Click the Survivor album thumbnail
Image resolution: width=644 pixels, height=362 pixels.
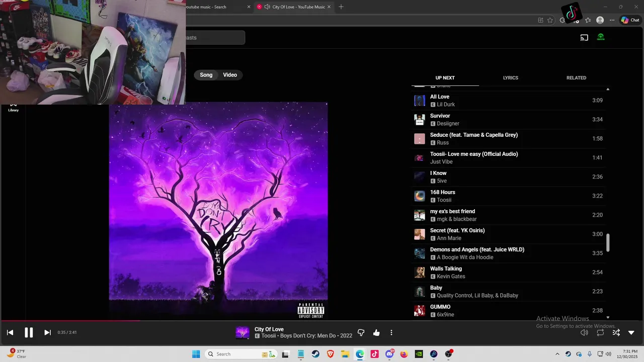click(420, 120)
